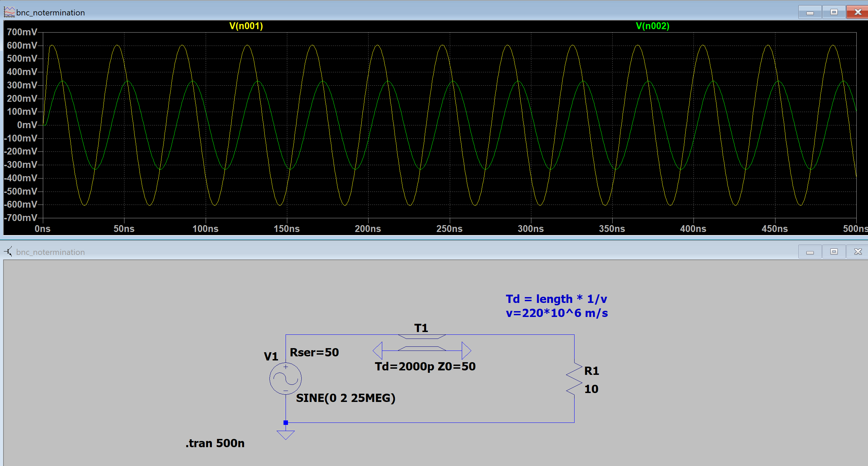Click the R1 component name label

[591, 371]
